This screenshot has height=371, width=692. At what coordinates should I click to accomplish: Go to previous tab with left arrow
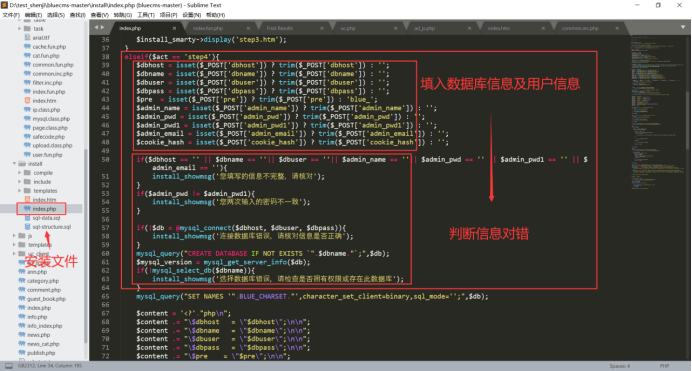point(96,27)
